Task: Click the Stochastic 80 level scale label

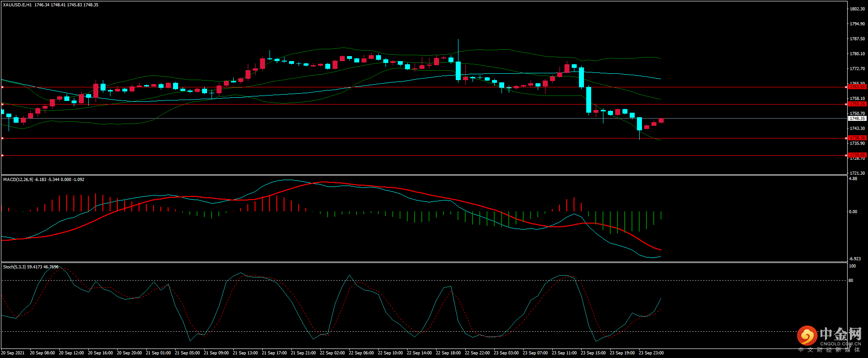Action: click(851, 281)
